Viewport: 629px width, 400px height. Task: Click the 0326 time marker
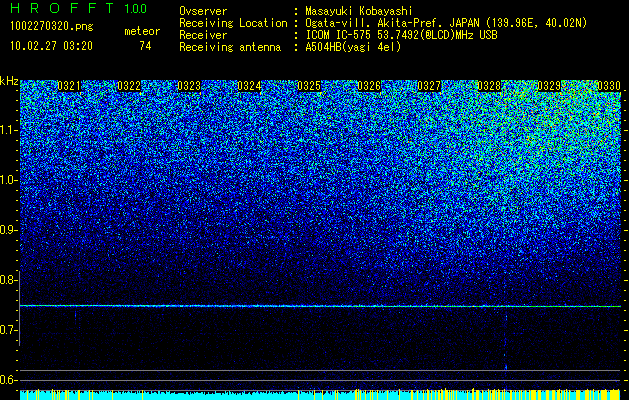click(x=369, y=86)
